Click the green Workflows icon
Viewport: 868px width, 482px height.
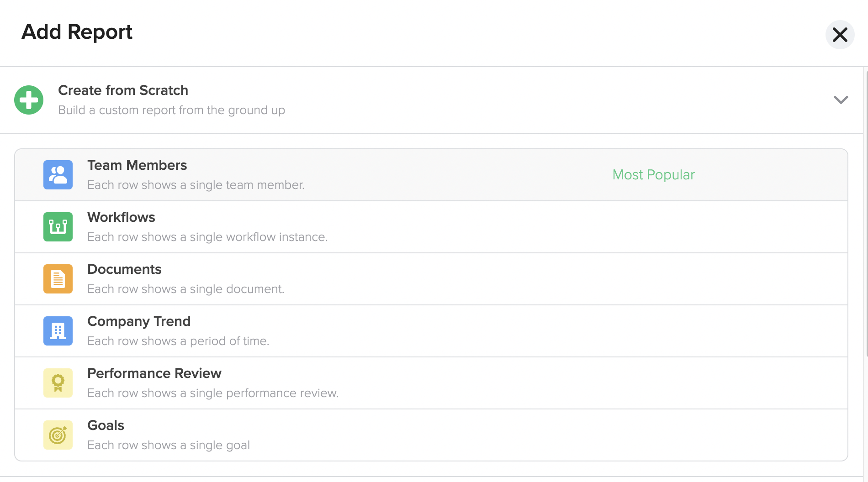pyautogui.click(x=58, y=227)
